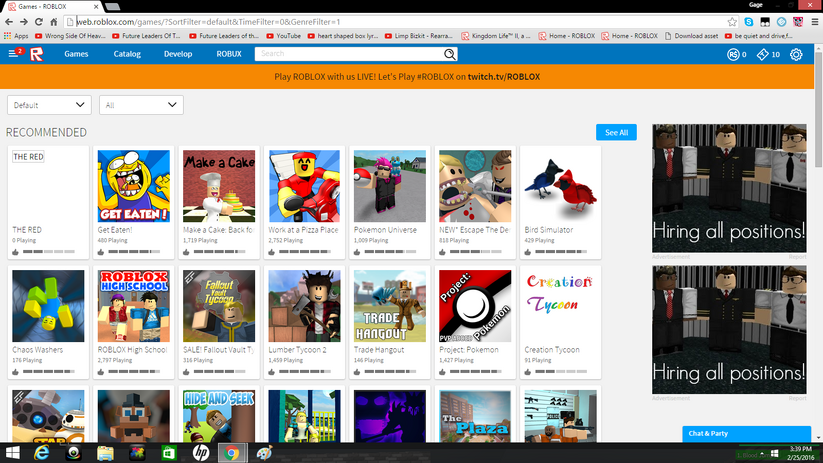Open the Hide and Seek thumbnail
The height and width of the screenshot is (463, 823).
pos(219,416)
